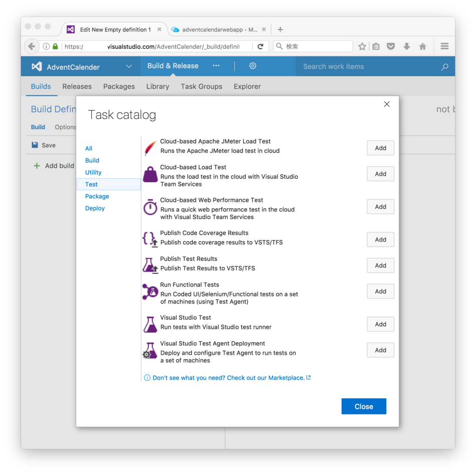The image size is (476, 474).
Task: Add the Visual Studio Test task
Action: coord(380,324)
